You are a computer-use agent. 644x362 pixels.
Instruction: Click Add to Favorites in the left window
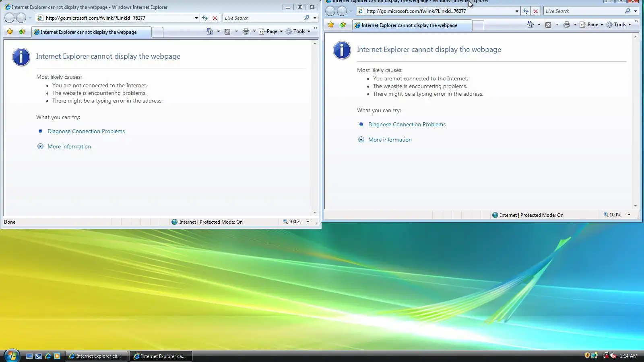coord(22,31)
